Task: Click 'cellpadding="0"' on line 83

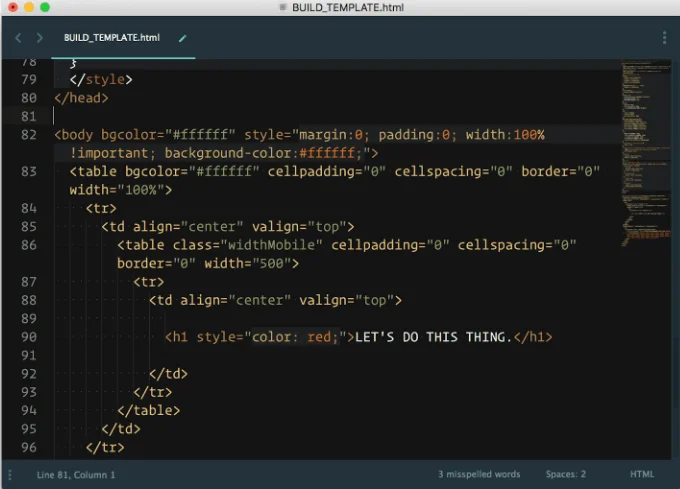Action: click(x=327, y=171)
